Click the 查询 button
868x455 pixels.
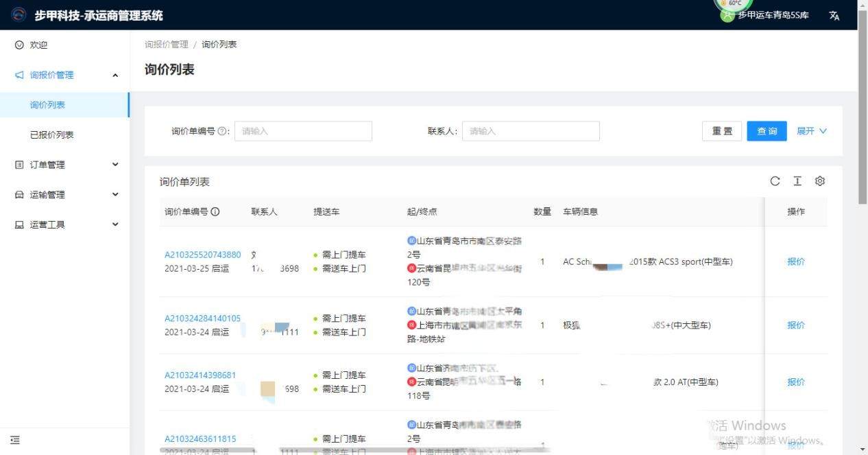[767, 131]
